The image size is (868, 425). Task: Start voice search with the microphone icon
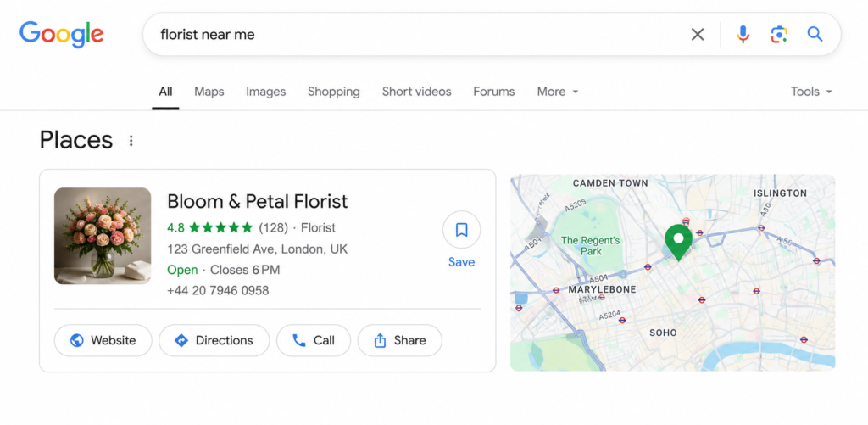743,34
